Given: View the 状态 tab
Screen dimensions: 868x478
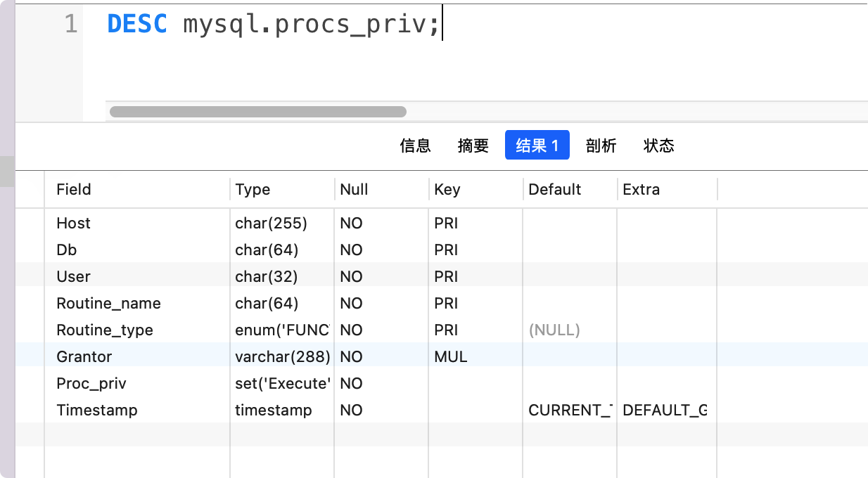Looking at the screenshot, I should point(658,146).
